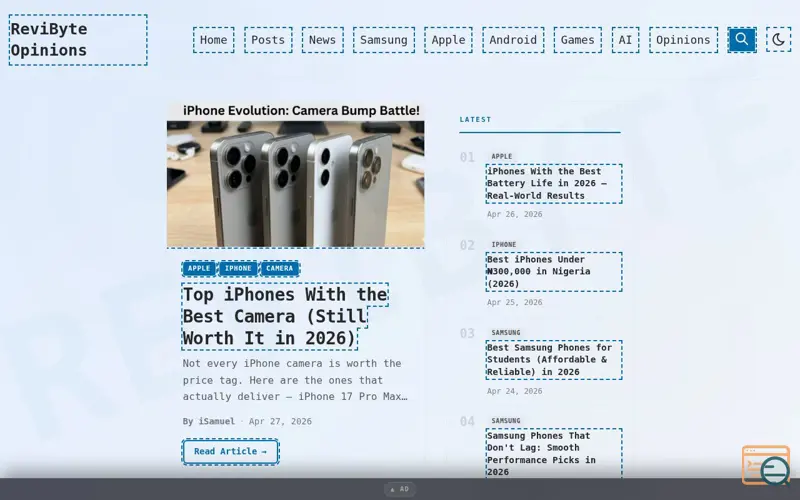Toggle dark mode with the moon icon
800x500 pixels.
(x=778, y=40)
